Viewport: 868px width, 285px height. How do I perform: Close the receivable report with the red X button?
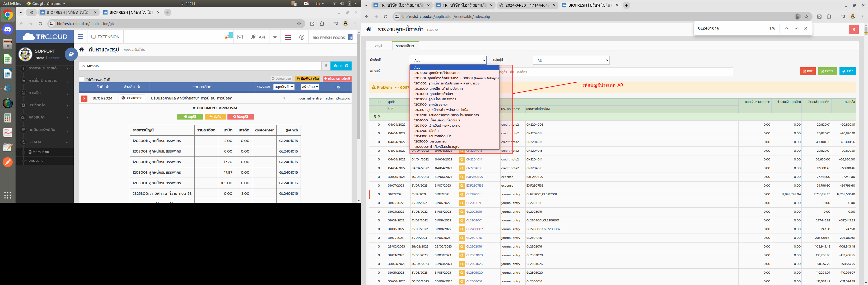(x=853, y=30)
